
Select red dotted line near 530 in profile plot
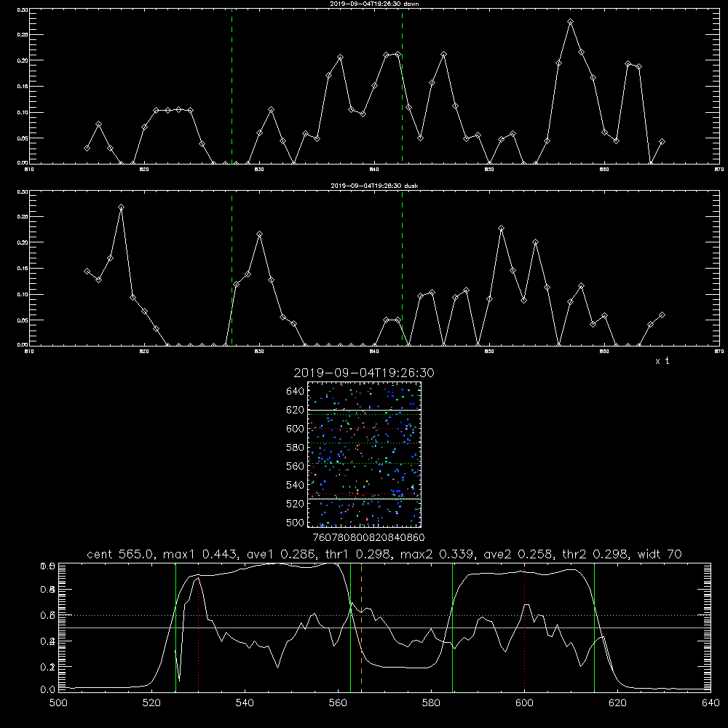198,628
